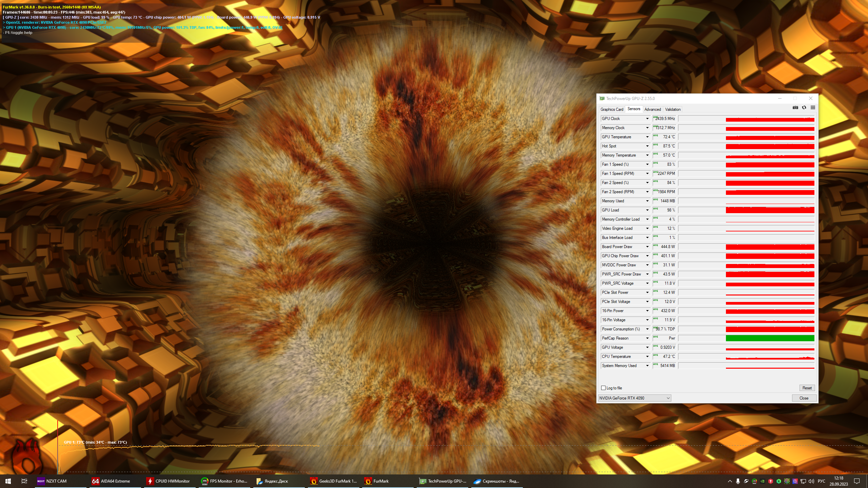
Task: Open the Advanced tab
Action: (x=652, y=109)
